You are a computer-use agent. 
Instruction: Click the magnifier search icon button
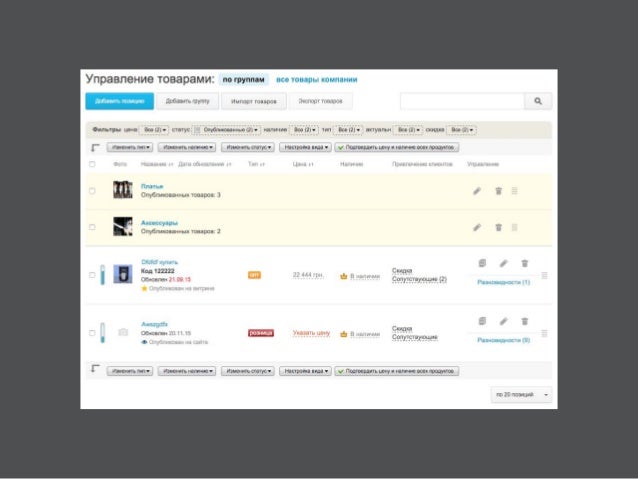pos(538,101)
